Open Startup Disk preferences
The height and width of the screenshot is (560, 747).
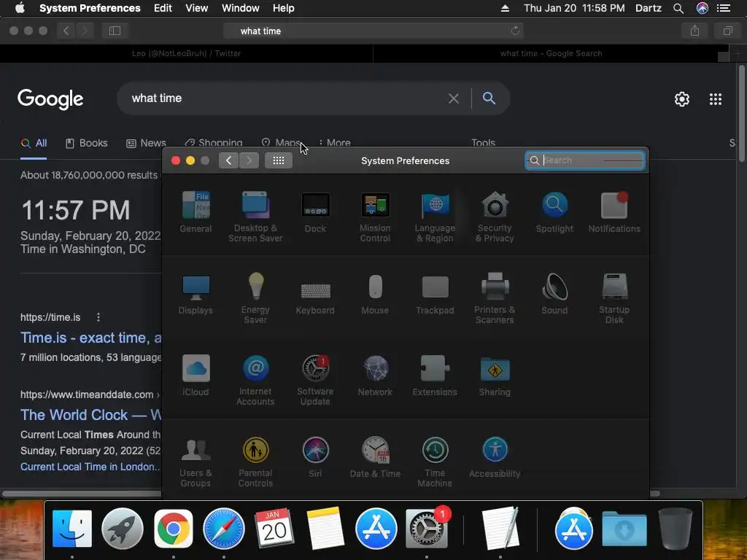614,298
